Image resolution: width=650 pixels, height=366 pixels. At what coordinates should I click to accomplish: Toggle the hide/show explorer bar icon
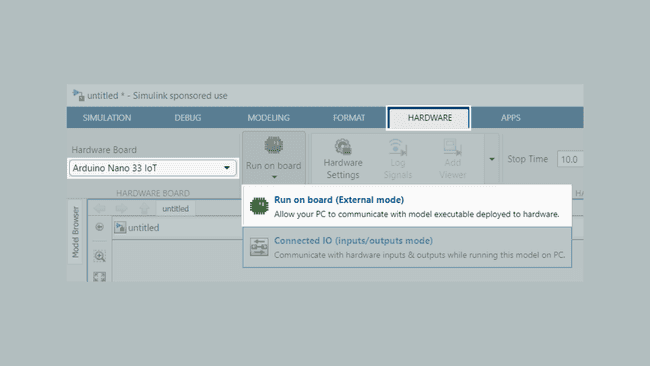point(99,227)
